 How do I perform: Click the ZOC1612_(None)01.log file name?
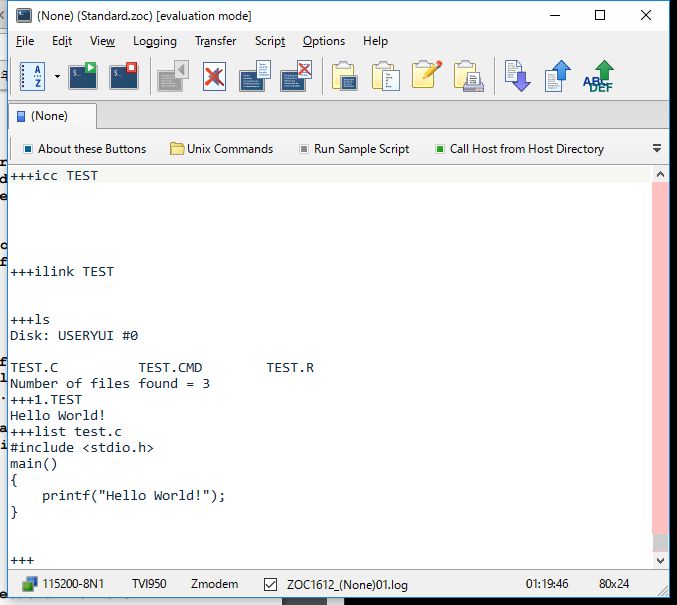tap(347, 585)
